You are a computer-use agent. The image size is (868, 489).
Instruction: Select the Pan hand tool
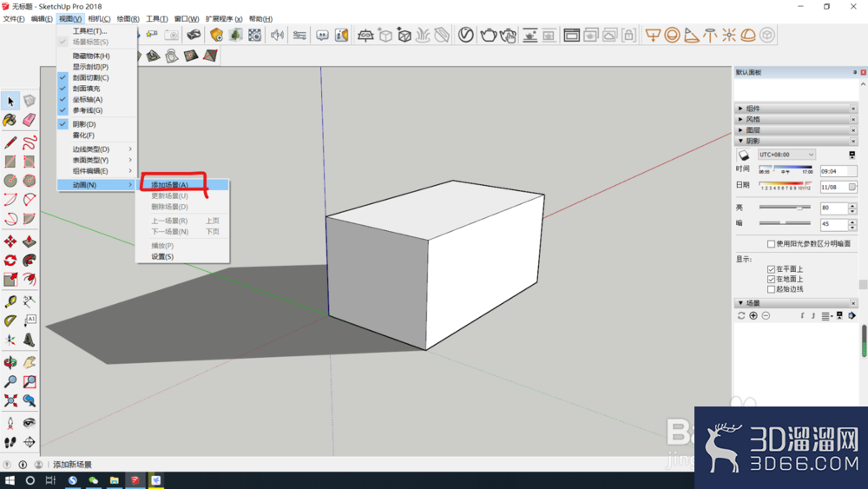tap(30, 362)
